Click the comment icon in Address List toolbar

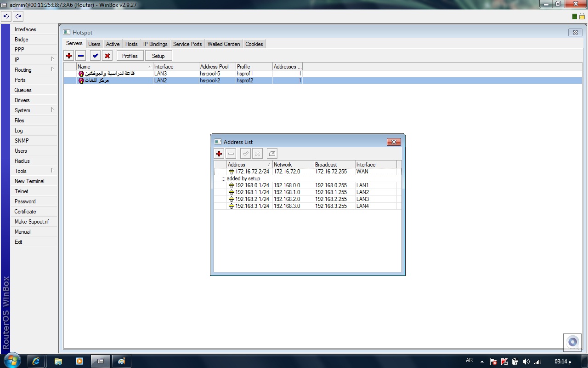(x=271, y=154)
